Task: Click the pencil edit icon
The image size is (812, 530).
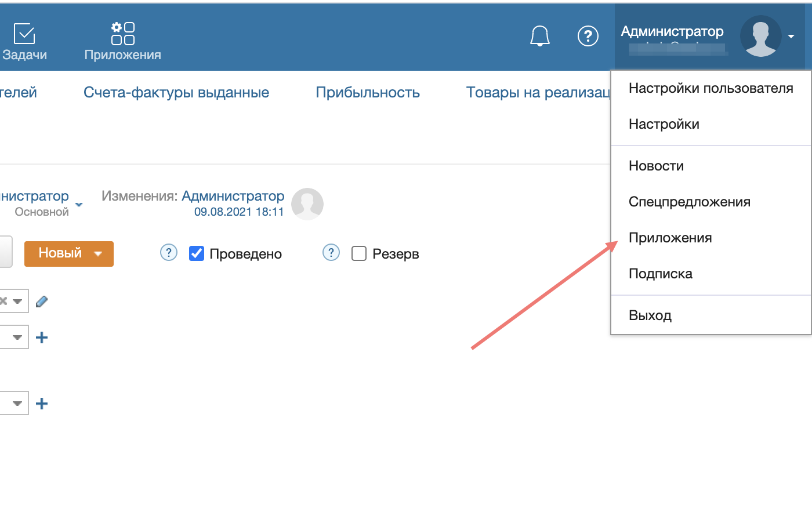Action: pos(42,301)
